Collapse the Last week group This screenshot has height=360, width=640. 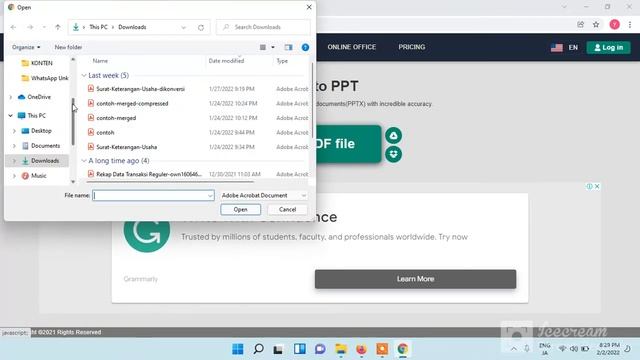coord(84,76)
